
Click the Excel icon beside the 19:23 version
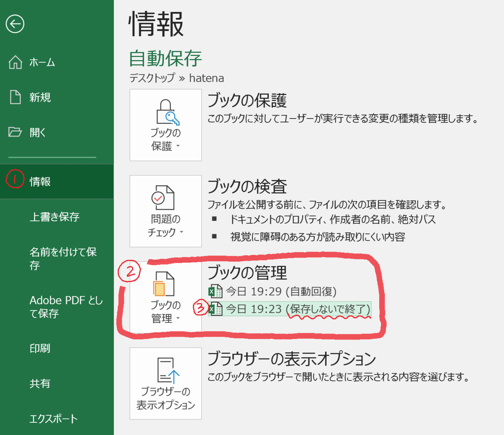point(215,309)
